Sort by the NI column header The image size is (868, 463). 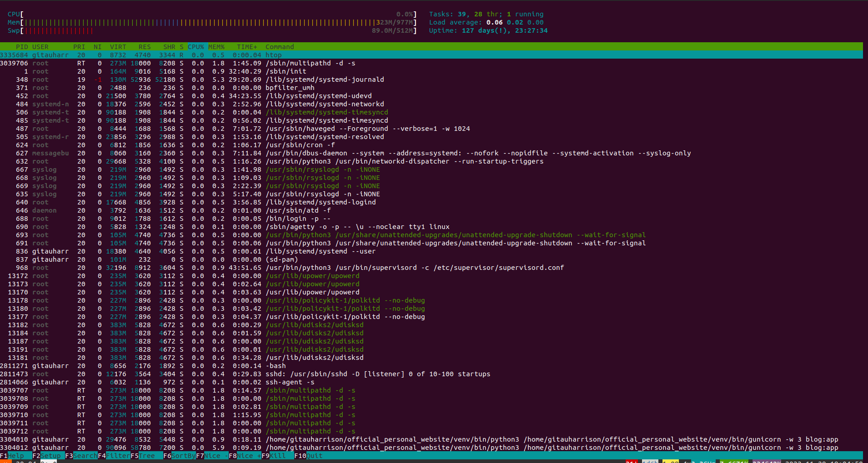97,47
